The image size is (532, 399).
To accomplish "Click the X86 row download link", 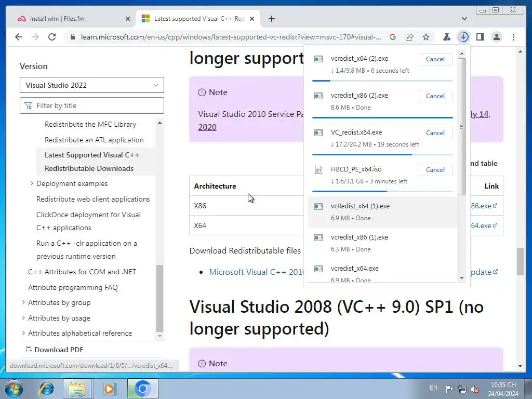I will 484,206.
